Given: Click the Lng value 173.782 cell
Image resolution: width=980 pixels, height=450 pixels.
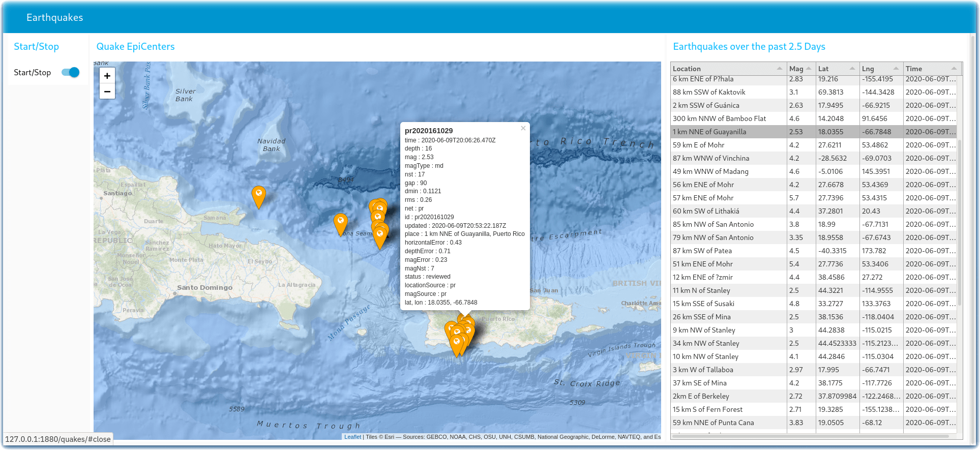Looking at the screenshot, I should tap(881, 251).
